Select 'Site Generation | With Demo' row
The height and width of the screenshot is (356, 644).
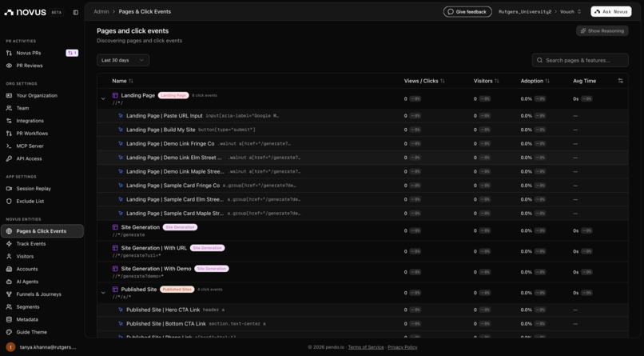point(363,272)
